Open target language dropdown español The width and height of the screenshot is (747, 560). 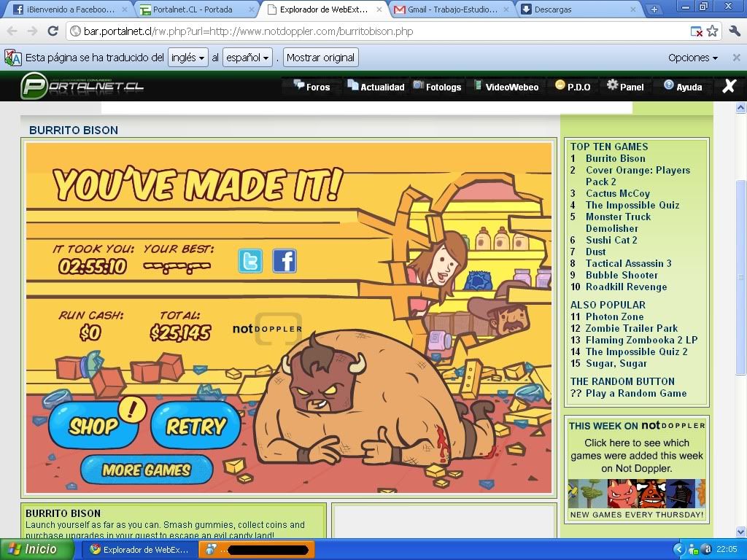point(247,58)
